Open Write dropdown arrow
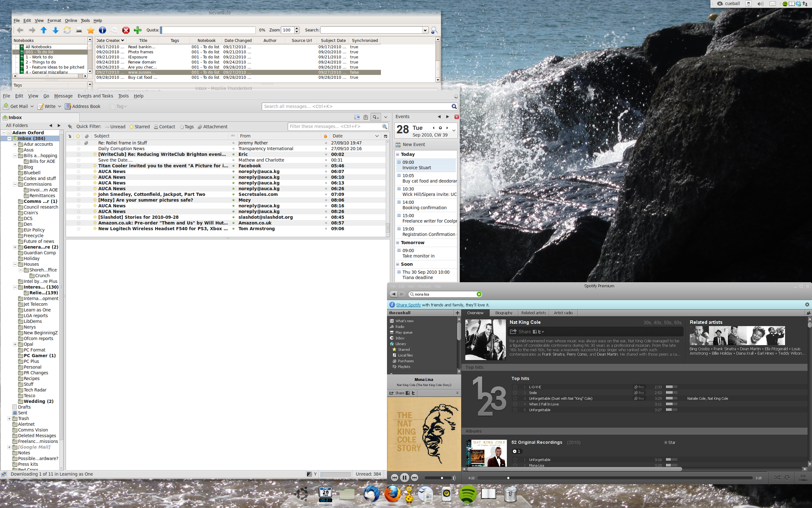 coord(59,106)
